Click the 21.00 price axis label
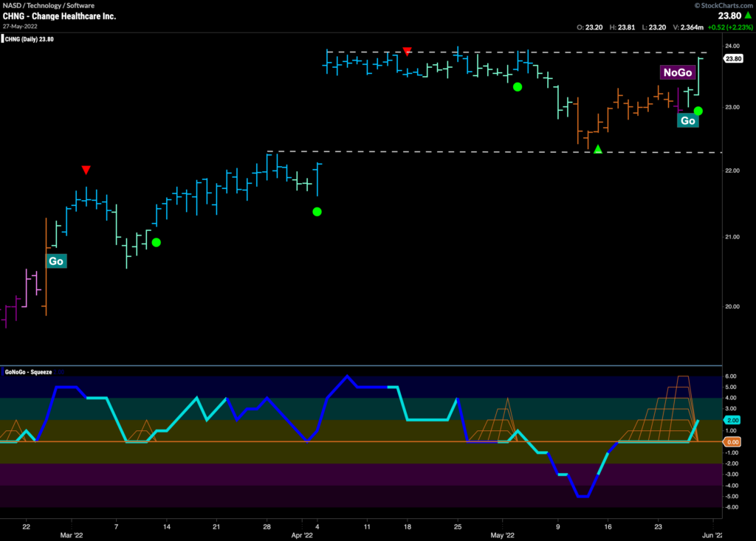The image size is (756, 541). [732, 237]
